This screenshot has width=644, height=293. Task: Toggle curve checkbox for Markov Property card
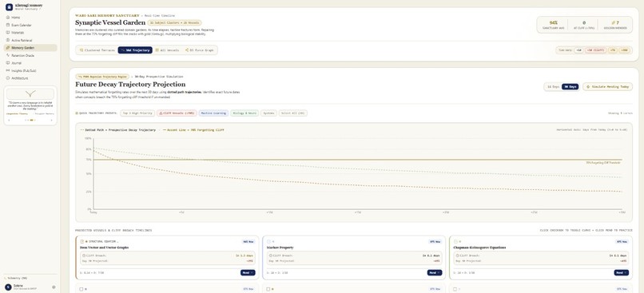pyautogui.click(x=268, y=241)
